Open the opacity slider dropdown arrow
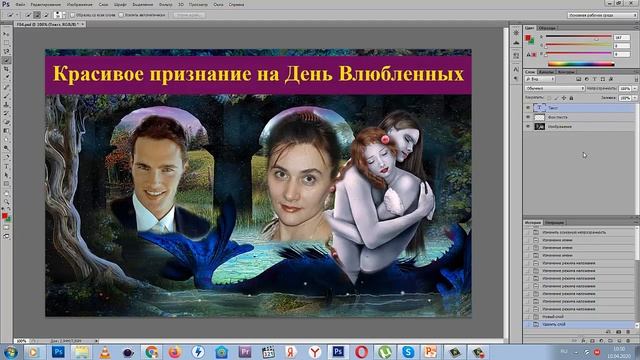640x360 pixels. click(x=635, y=88)
